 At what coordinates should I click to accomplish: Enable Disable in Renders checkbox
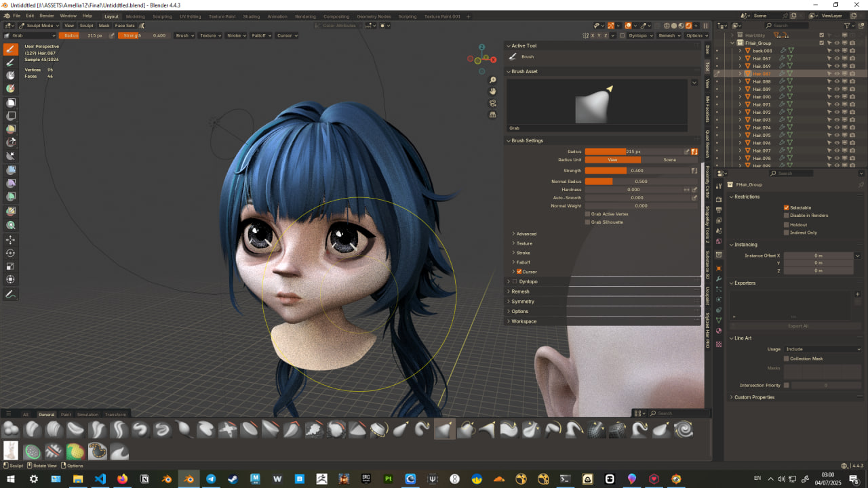tap(787, 216)
